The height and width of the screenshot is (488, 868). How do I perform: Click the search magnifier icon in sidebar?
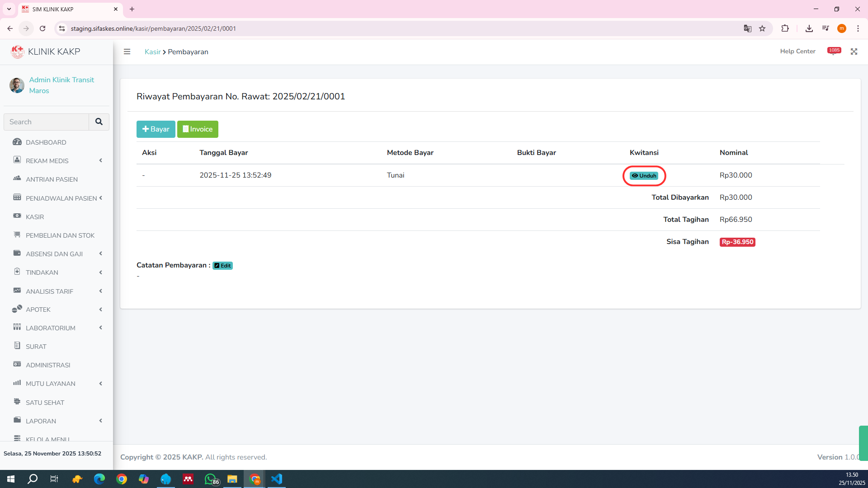(x=99, y=122)
